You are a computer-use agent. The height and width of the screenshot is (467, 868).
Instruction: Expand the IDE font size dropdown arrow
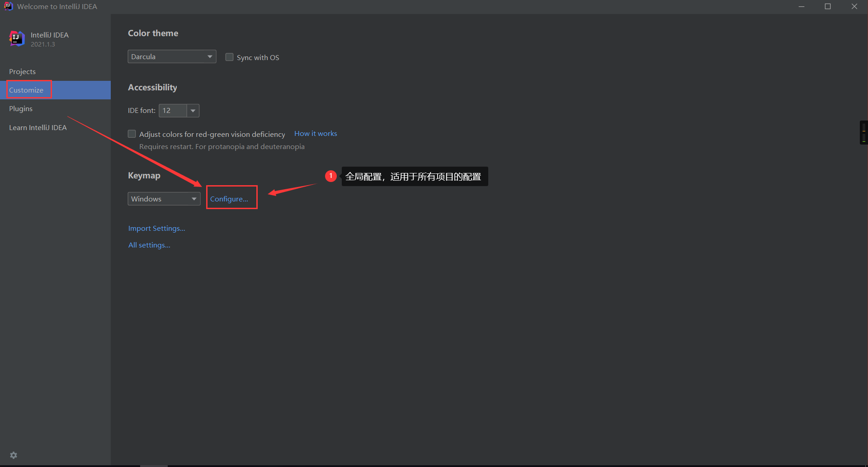click(x=193, y=111)
